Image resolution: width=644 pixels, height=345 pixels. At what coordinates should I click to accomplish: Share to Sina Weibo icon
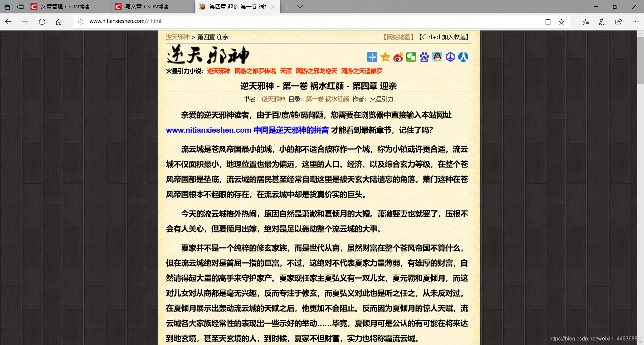(398, 57)
